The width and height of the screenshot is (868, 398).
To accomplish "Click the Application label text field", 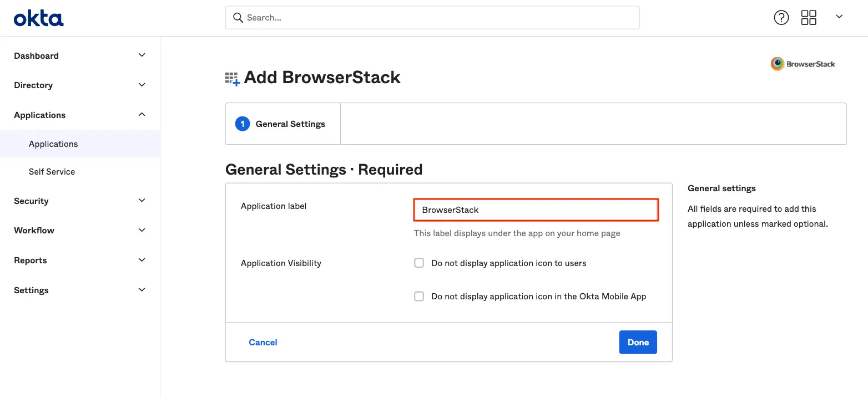I will click(x=536, y=210).
